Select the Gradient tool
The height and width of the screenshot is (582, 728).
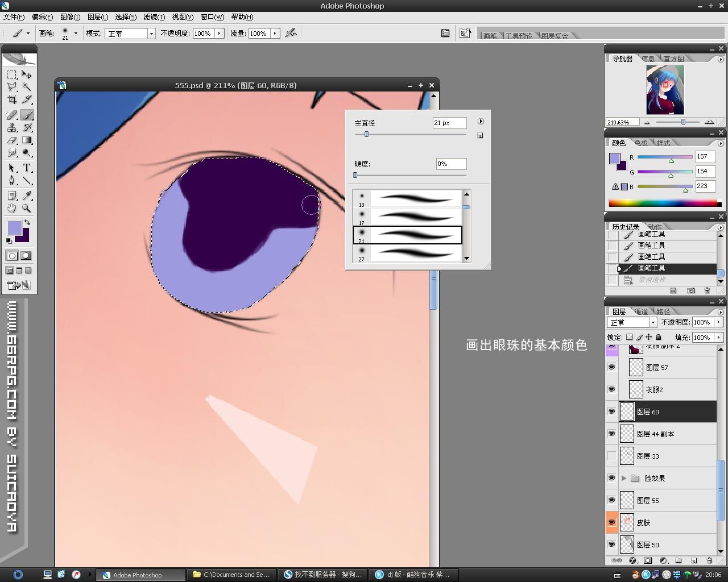pyautogui.click(x=27, y=140)
